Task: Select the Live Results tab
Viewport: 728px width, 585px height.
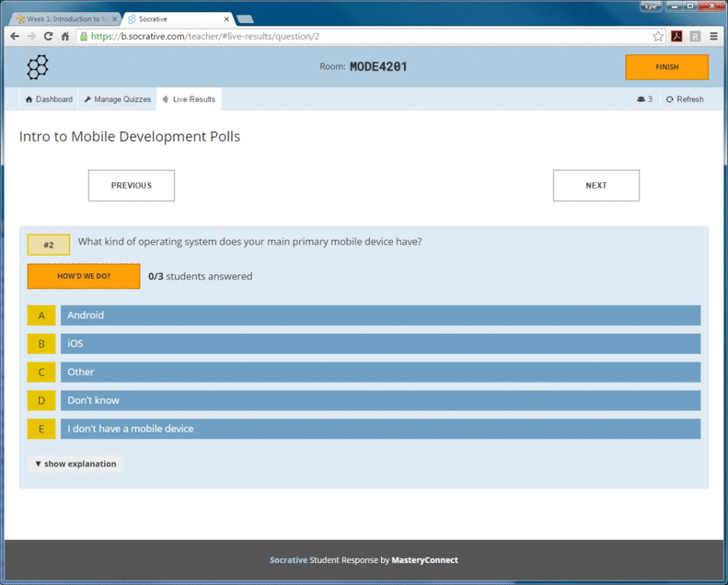Action: coord(189,99)
